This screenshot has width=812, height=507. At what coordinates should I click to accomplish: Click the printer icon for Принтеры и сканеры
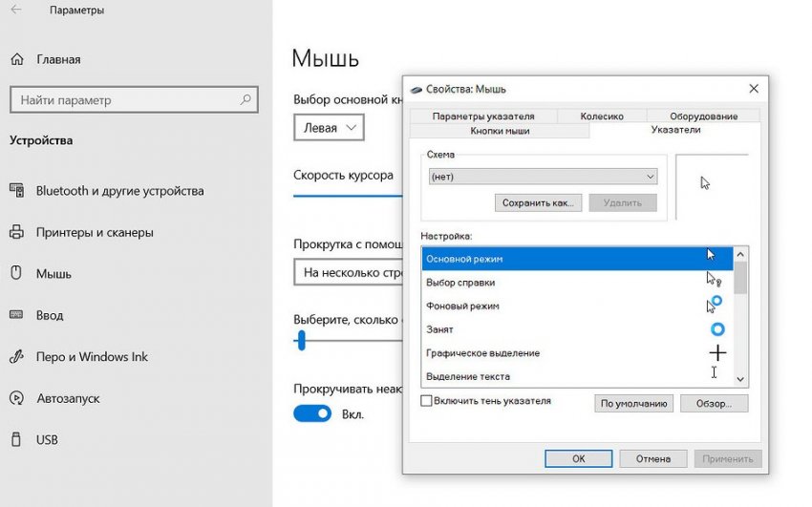16,232
